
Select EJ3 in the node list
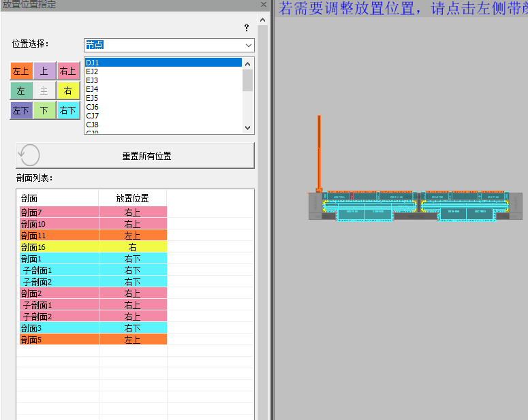click(x=163, y=80)
